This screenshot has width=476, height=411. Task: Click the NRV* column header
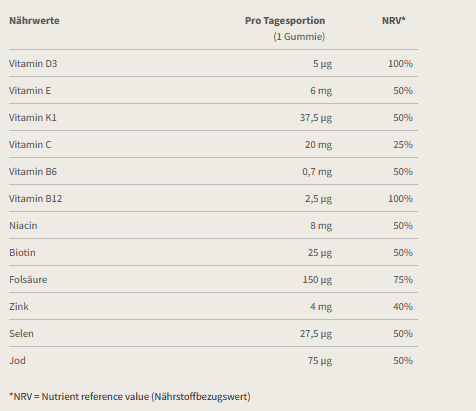coord(394,21)
